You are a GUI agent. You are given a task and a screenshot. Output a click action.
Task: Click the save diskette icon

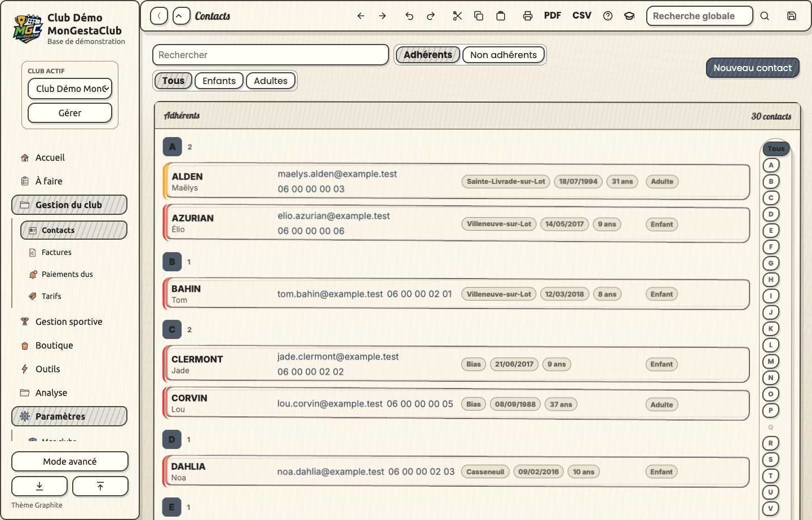pos(792,16)
